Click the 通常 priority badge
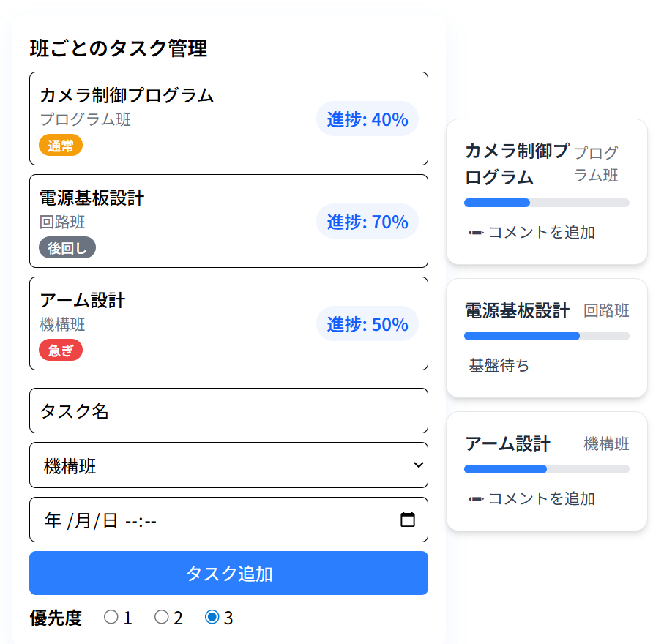664x644 pixels. point(61,146)
